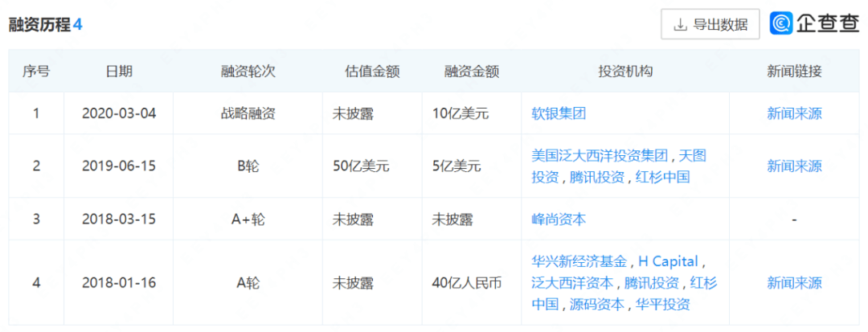The width and height of the screenshot is (868, 332).
Task: Open 软银集团 investor link
Action: pyautogui.click(x=559, y=113)
